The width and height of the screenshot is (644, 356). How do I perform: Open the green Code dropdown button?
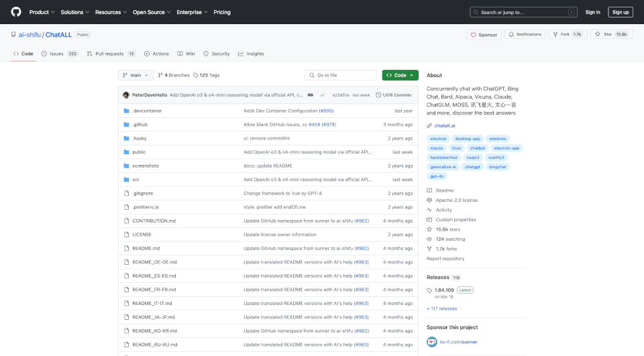(400, 75)
